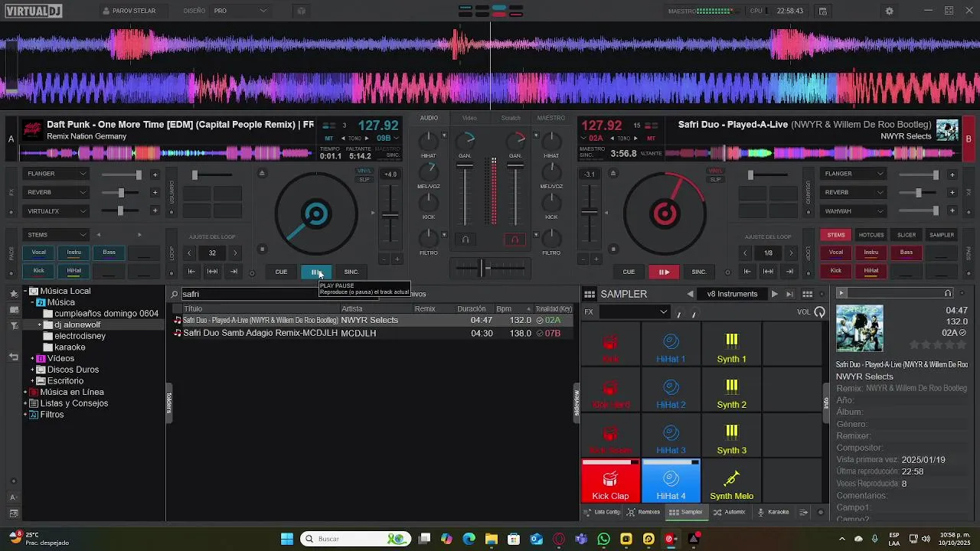Open the filter funnel icon in the browser sidebar
The height and width of the screenshot is (551, 980).
tap(13, 326)
